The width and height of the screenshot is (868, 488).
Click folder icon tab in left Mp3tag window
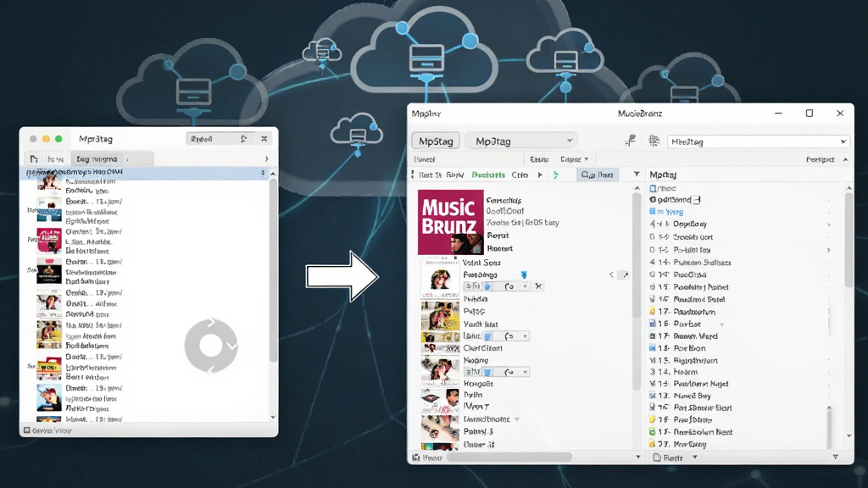coord(34,158)
